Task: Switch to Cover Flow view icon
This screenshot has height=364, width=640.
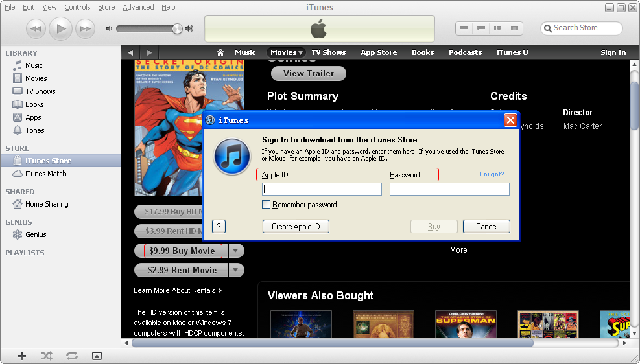Action: 514,28
